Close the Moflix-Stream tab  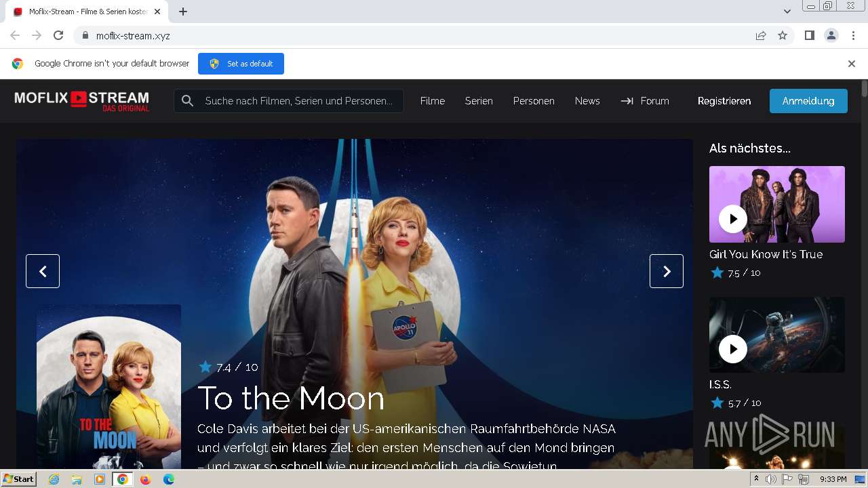(x=157, y=12)
